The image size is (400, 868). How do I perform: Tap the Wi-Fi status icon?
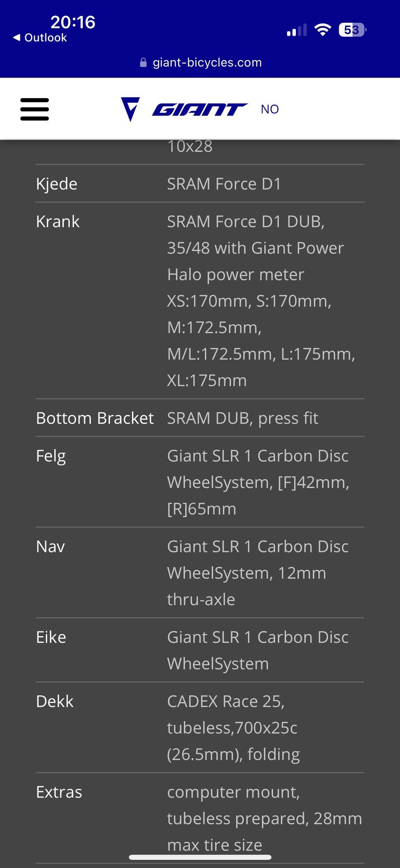[x=322, y=30]
